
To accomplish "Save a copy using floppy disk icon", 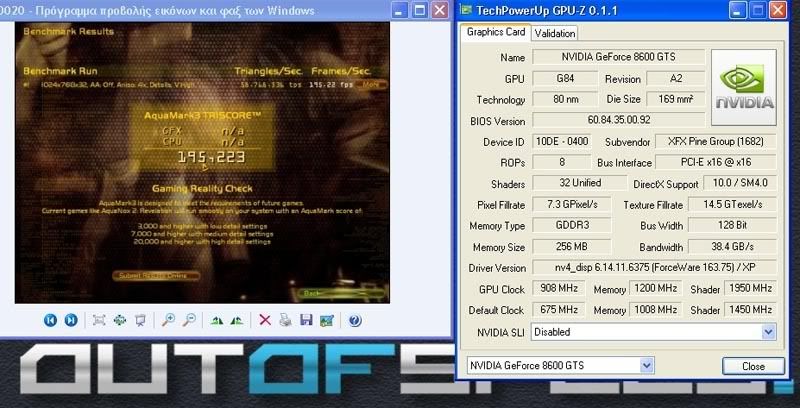I will pyautogui.click(x=306, y=320).
